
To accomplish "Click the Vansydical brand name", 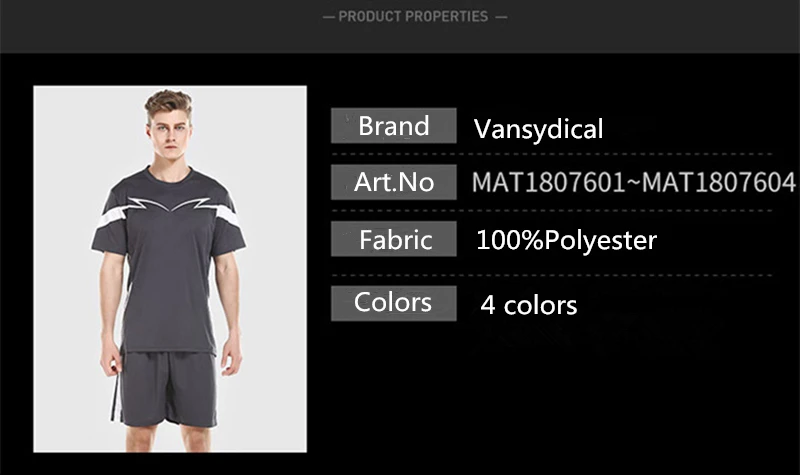I will click(x=538, y=129).
